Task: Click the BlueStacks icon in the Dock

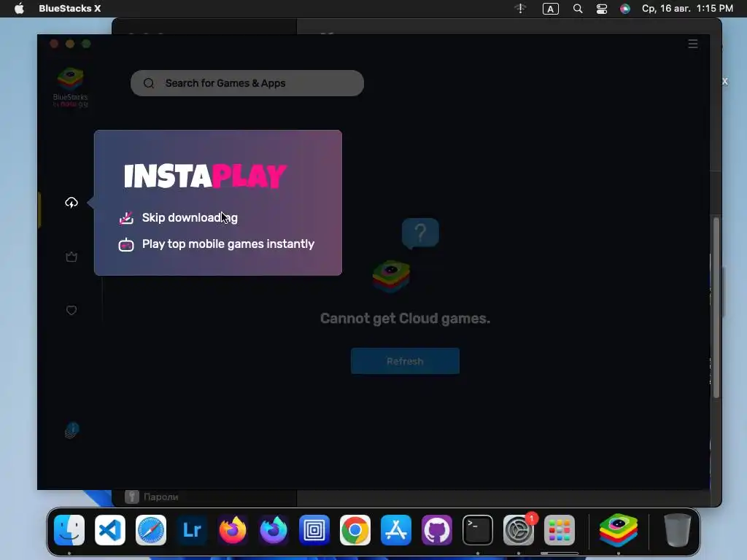Action: point(619,530)
